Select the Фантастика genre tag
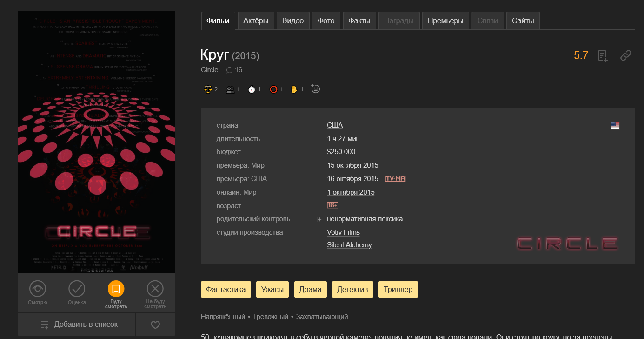 point(226,289)
